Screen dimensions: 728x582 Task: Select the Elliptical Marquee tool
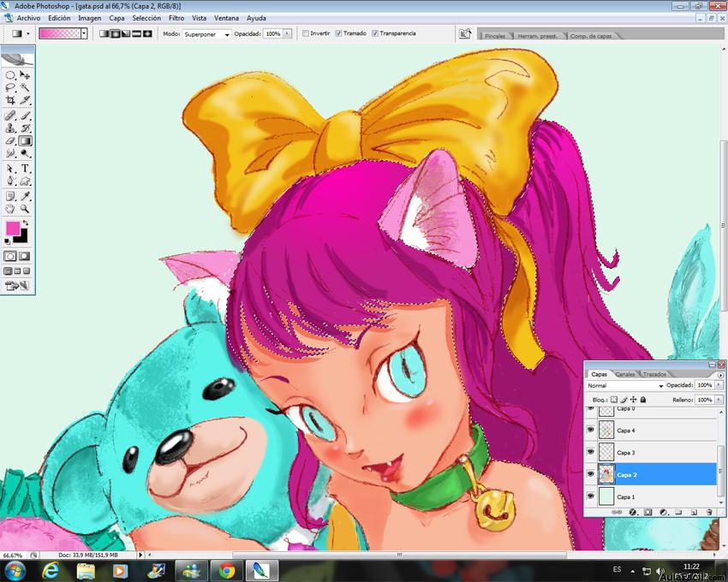point(10,75)
